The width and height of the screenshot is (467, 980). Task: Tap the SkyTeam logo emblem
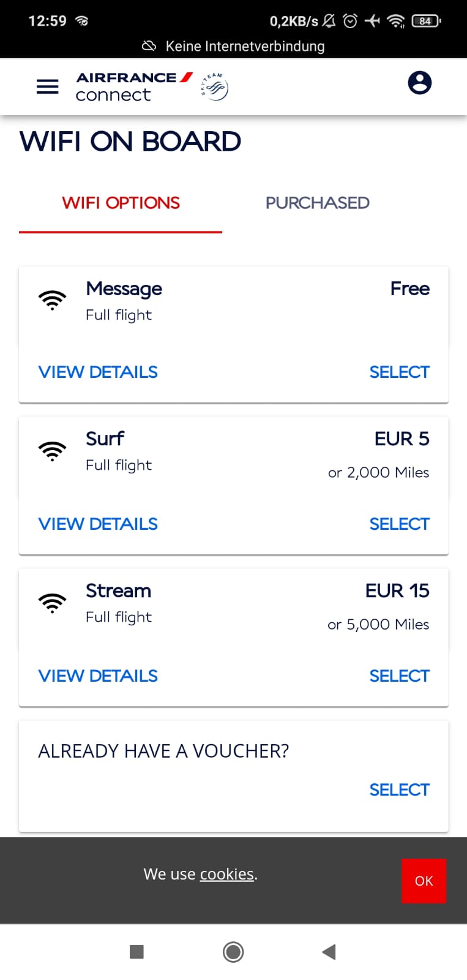(x=215, y=87)
